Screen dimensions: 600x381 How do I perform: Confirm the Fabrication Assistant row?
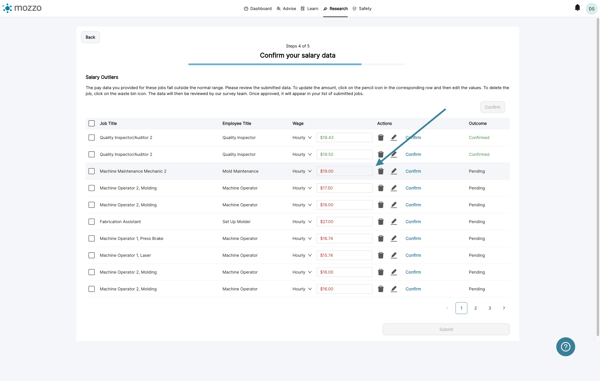point(413,221)
